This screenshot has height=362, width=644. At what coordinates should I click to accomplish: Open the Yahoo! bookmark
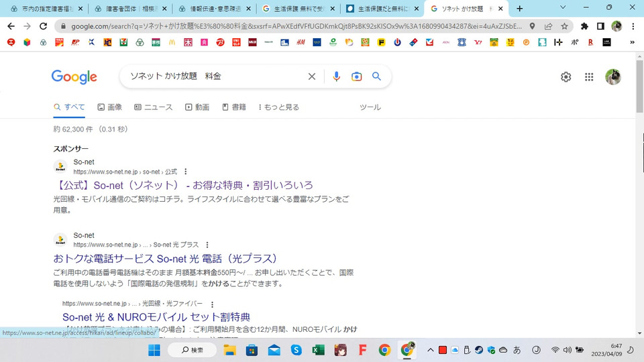coord(478,42)
